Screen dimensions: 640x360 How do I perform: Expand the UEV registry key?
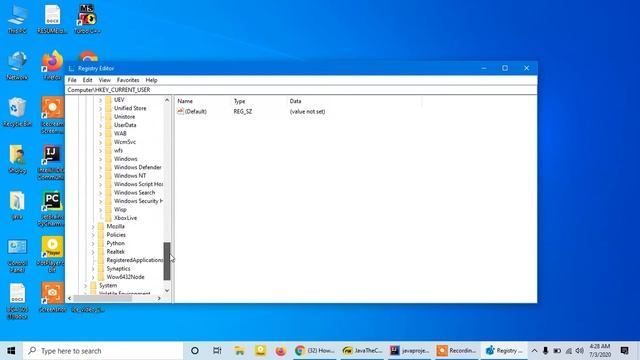(x=100, y=100)
